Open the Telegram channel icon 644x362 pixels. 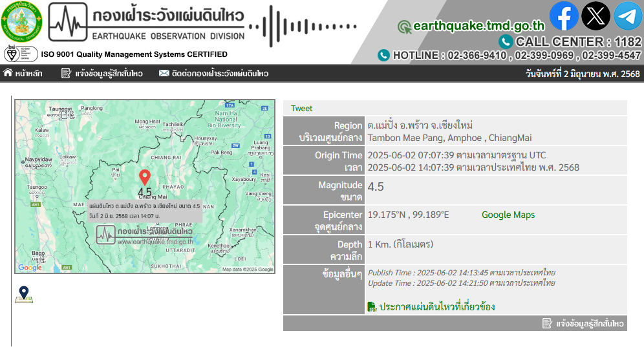[628, 16]
